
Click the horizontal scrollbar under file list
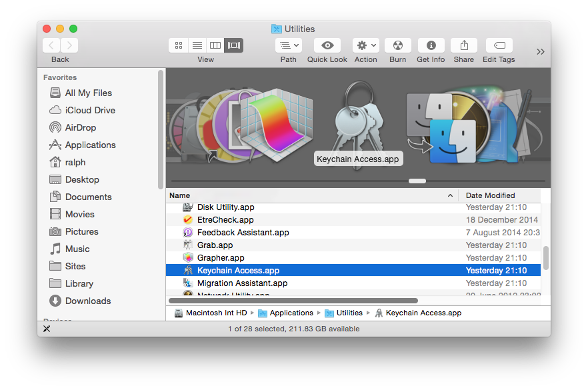293,301
